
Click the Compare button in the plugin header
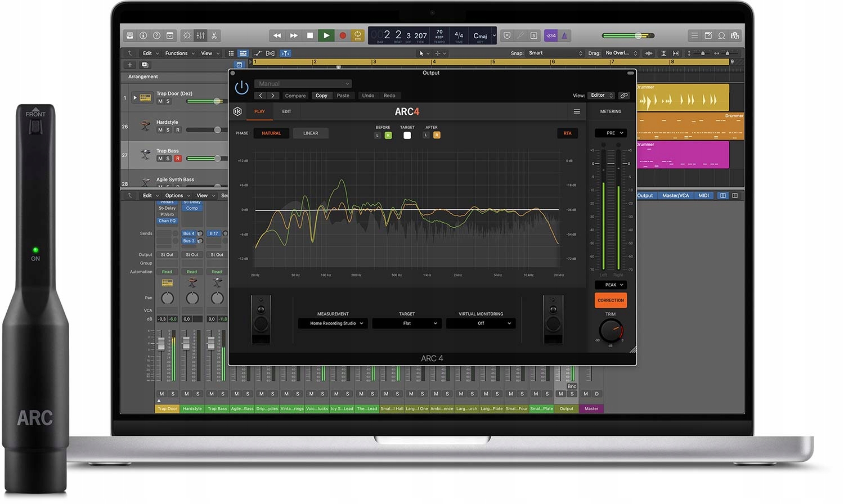click(295, 96)
